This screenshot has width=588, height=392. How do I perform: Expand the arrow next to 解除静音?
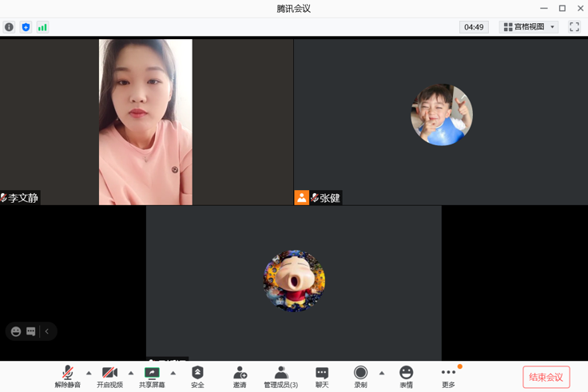point(89,373)
